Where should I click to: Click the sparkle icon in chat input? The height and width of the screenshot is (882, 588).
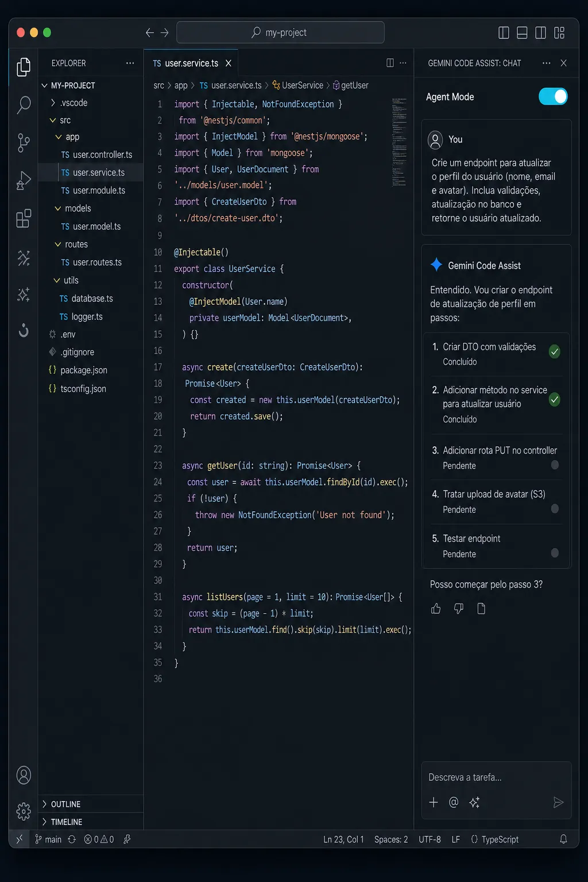click(x=474, y=802)
